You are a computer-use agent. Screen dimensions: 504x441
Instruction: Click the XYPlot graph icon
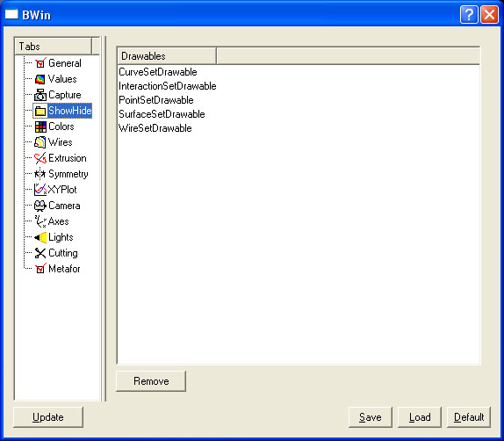(40, 190)
